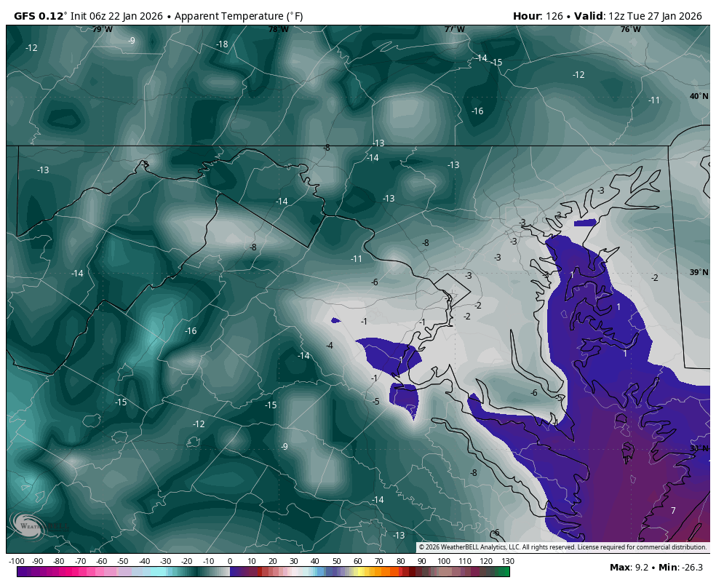Screen dimensions: 716x588
Task: Click the 40°N latitude label
Action: pyautogui.click(x=699, y=97)
